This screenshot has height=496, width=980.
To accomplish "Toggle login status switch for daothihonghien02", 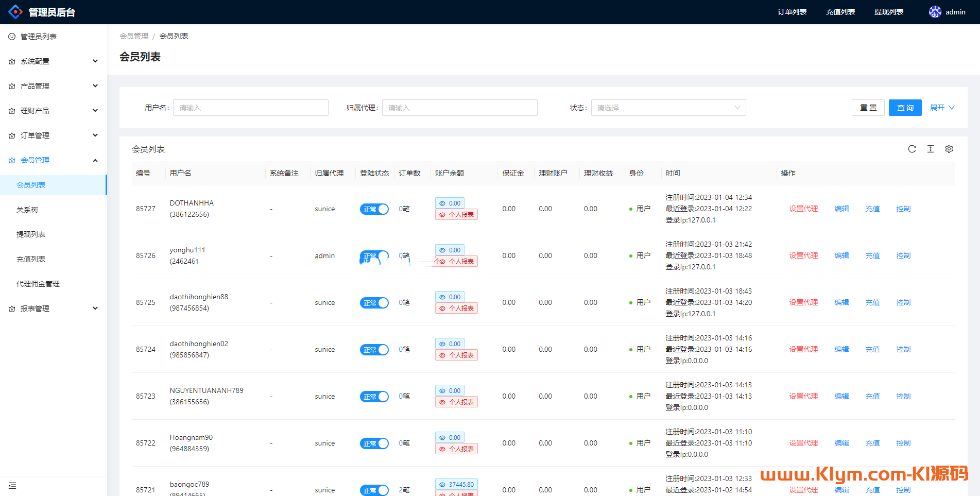I will pos(374,350).
